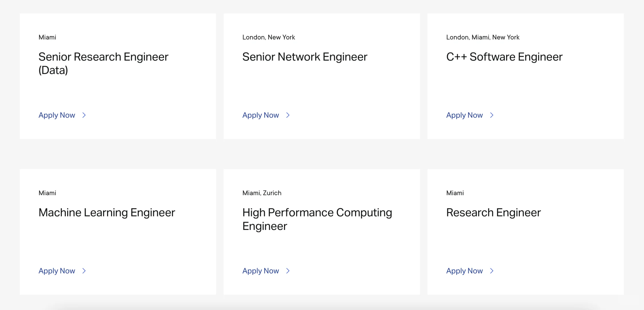Apply Now for Research Engineer in Miami
644x310 pixels.
(464, 271)
